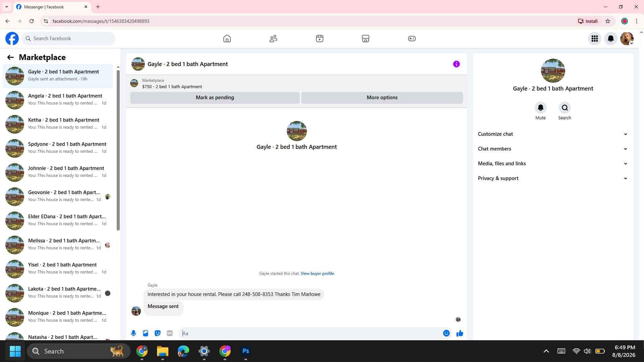This screenshot has height=362, width=644.
Task: Click the Mark as pending button
Action: tap(215, 98)
